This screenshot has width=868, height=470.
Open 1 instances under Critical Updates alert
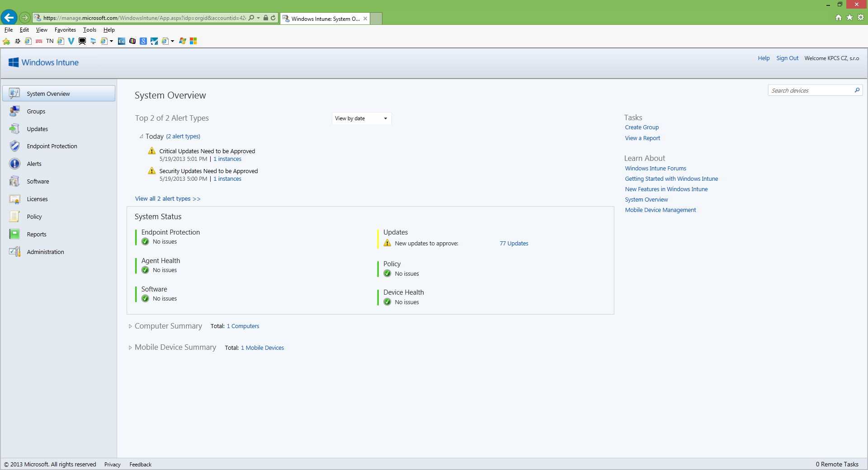[227, 159]
